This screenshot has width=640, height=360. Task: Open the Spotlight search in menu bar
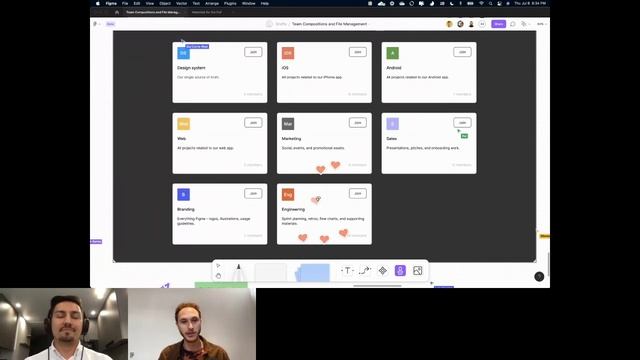click(x=490, y=3)
